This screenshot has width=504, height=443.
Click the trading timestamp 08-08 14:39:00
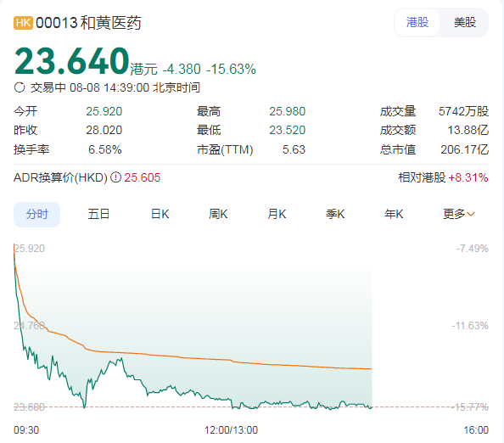click(109, 87)
